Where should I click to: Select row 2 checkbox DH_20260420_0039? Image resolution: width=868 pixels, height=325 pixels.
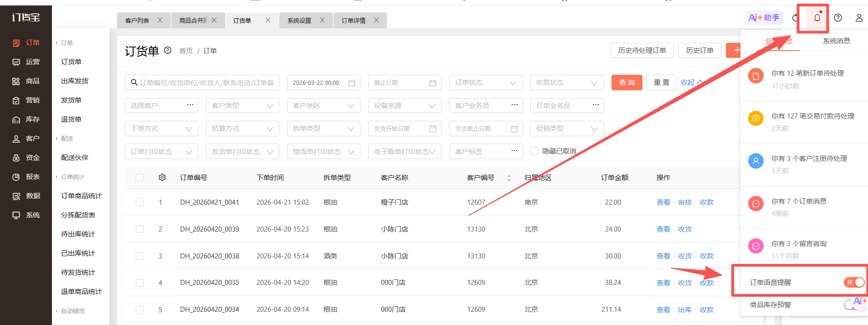[x=139, y=229]
